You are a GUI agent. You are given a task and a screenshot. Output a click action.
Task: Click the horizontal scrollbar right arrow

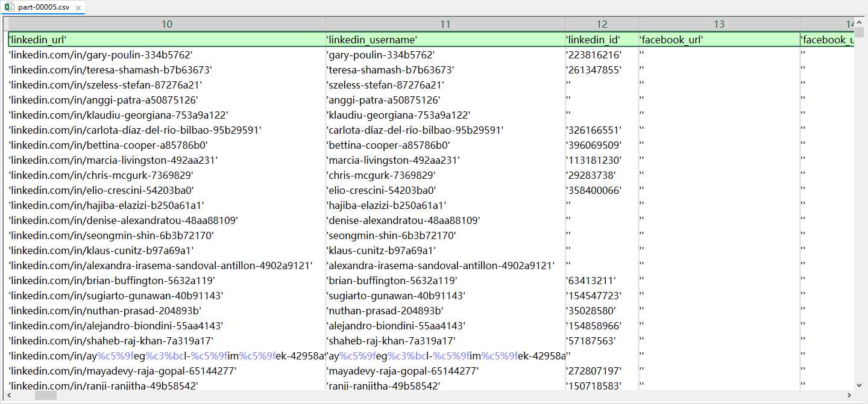point(849,396)
